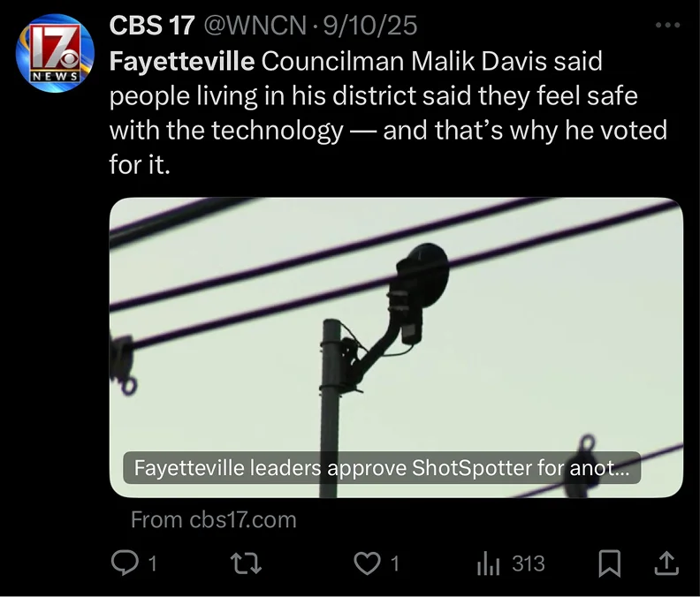Open the ShotSpotter sensor article preview image
700x597 pixels.
[396, 348]
